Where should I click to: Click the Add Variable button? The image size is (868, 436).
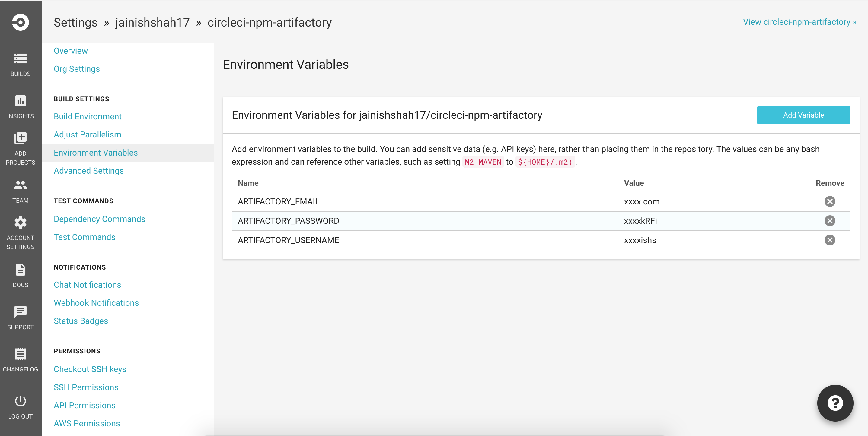[x=803, y=115]
